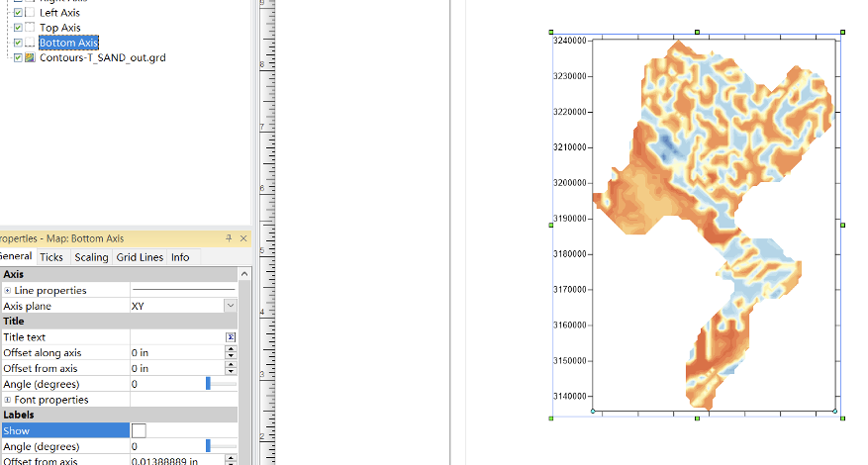
Task: Expand the Line properties section
Action: (8, 291)
